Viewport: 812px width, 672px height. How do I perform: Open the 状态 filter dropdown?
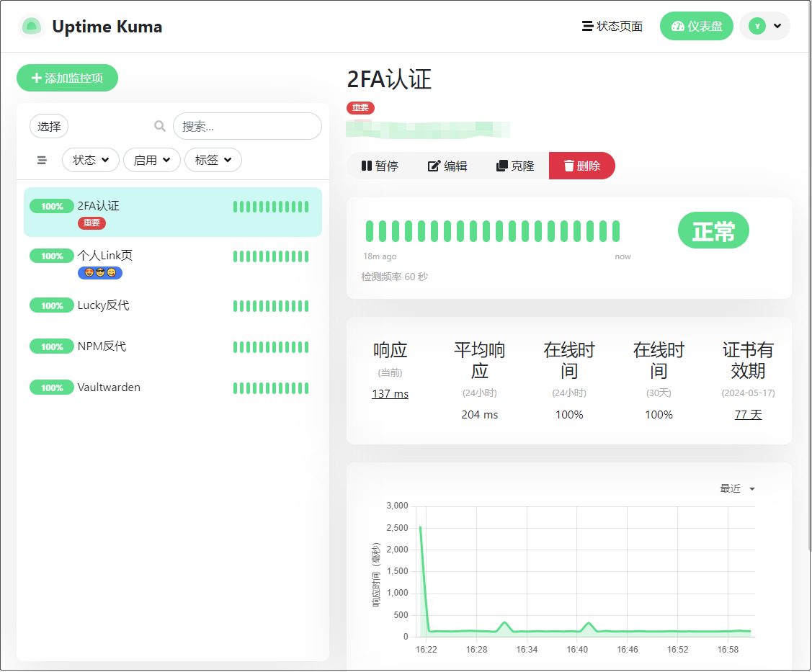point(91,160)
